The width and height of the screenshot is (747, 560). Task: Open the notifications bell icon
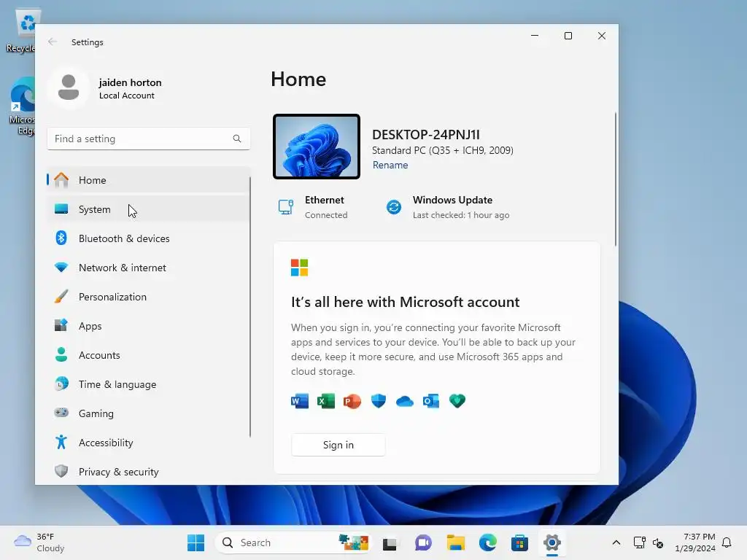pos(727,542)
